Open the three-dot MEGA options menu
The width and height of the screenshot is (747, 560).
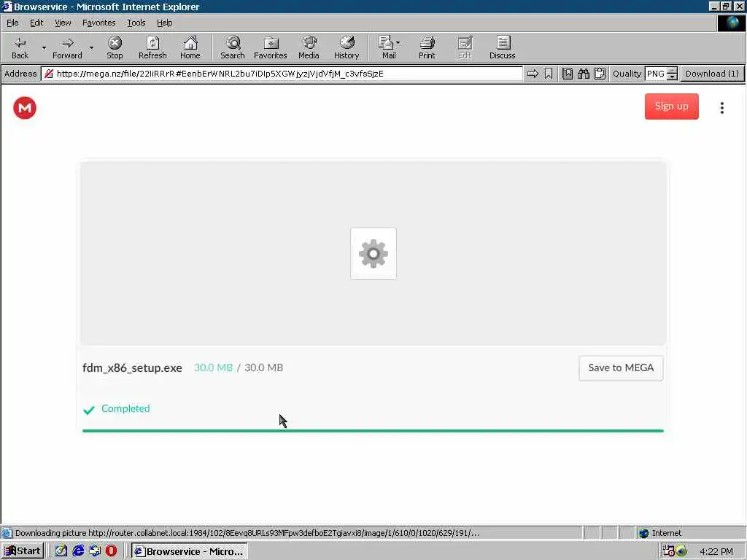click(722, 108)
